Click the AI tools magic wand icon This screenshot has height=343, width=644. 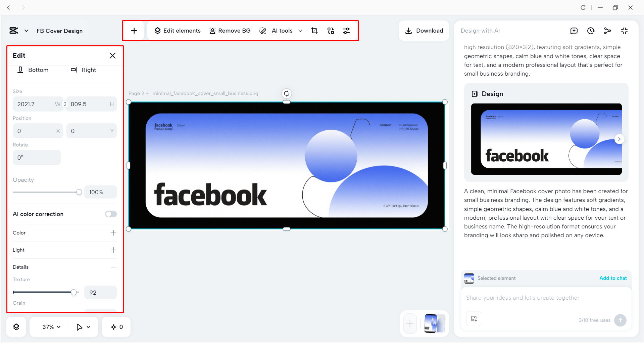click(x=263, y=31)
